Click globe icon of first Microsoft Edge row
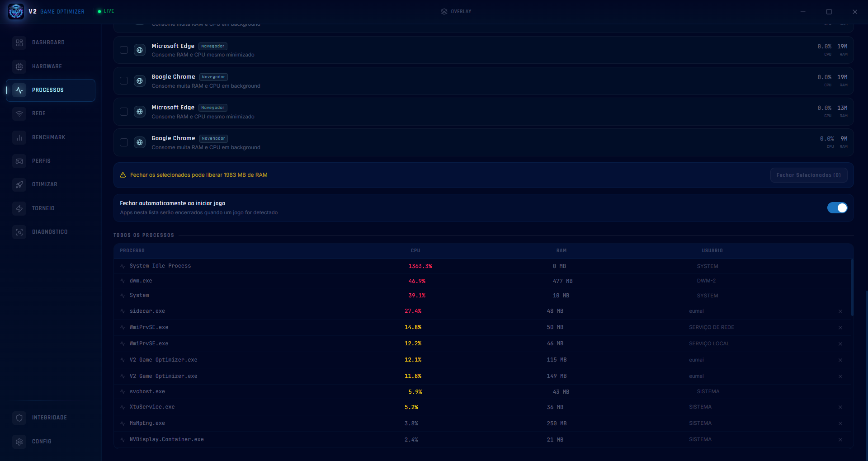Viewport: 868px width, 461px height. point(140,50)
